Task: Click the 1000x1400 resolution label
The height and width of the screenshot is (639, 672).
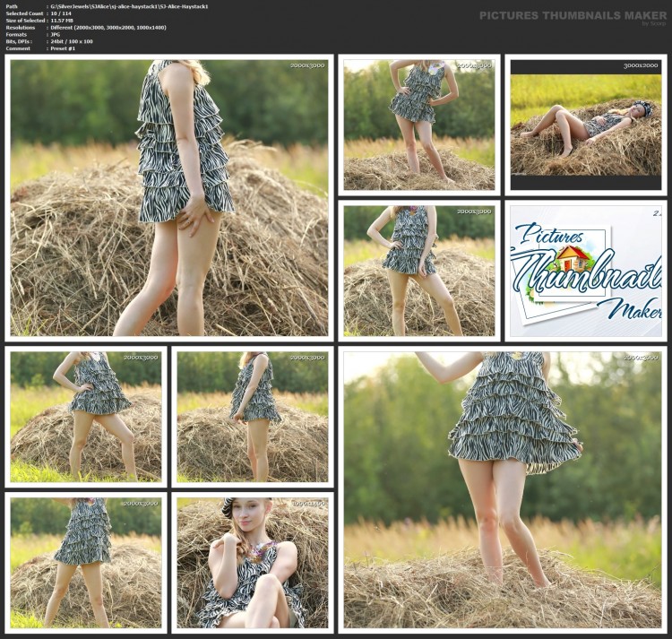Action: click(307, 504)
